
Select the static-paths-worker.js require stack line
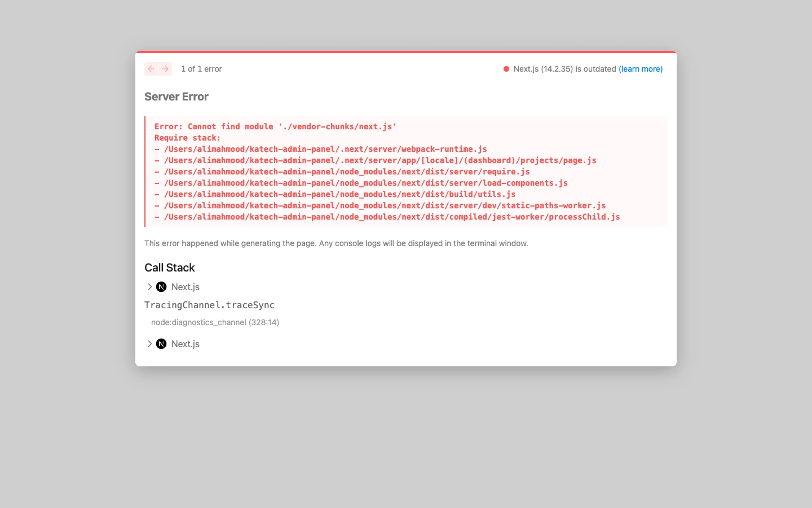point(380,205)
